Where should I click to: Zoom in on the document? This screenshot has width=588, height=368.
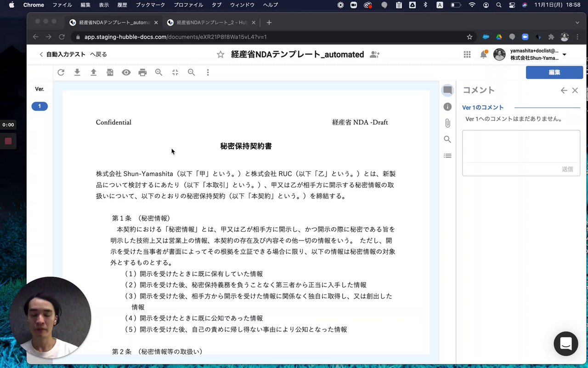pos(159,72)
